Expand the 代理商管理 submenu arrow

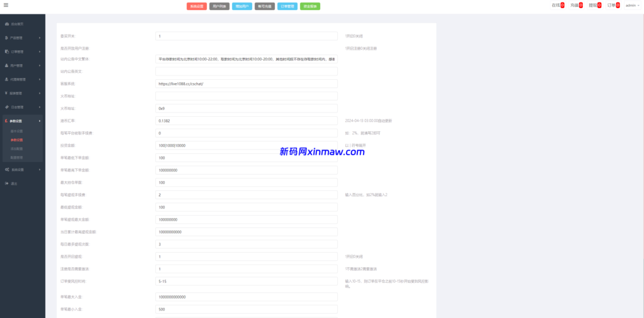tap(40, 79)
